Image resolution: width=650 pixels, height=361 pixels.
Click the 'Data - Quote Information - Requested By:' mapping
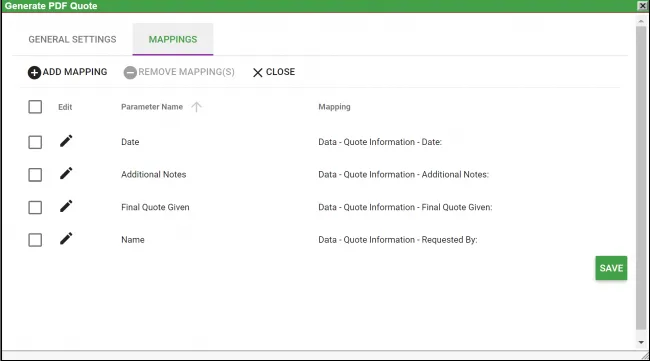(398, 240)
